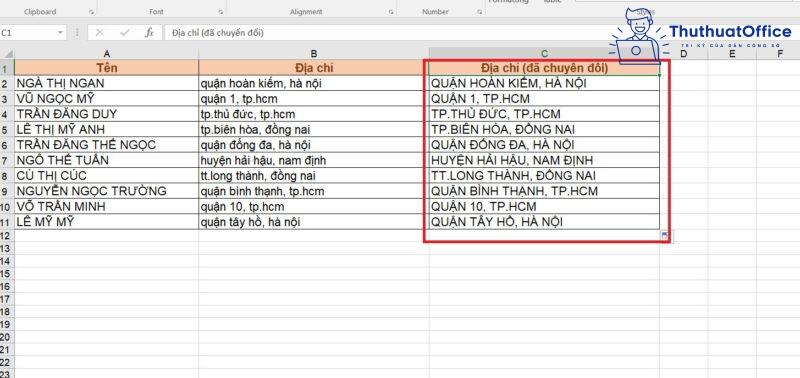Click into the Name Box showing C1

28,33
